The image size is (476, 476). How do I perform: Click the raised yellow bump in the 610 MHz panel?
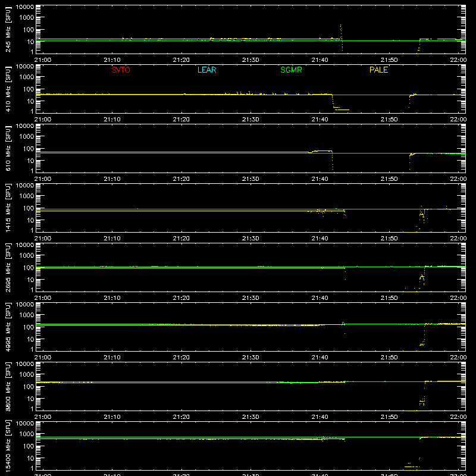coord(322,151)
